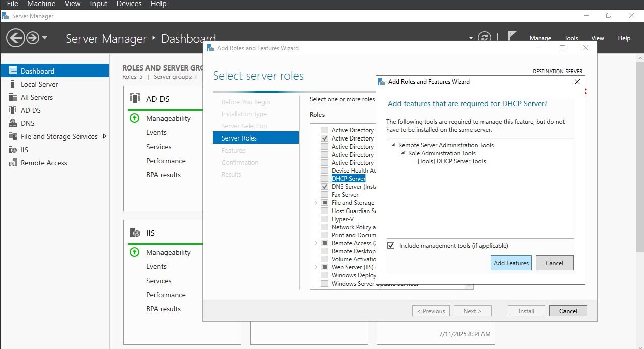The image size is (644, 349).
Task: Toggle the first Active Directory role checkbox
Action: click(325, 130)
